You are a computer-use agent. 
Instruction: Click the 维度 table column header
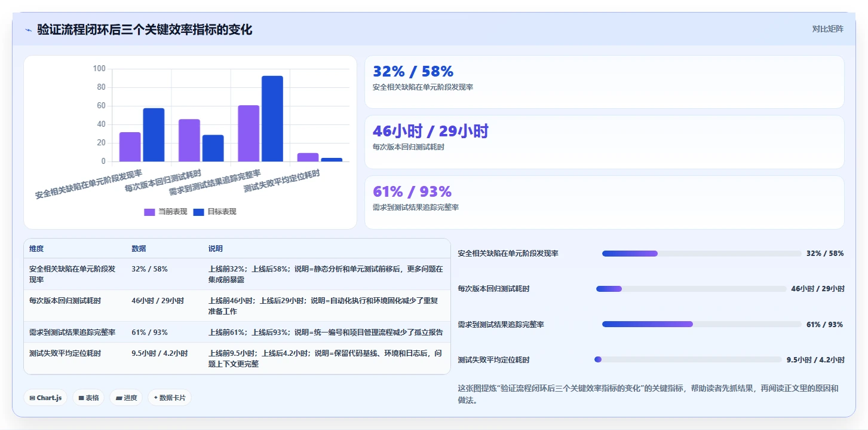[x=36, y=249]
